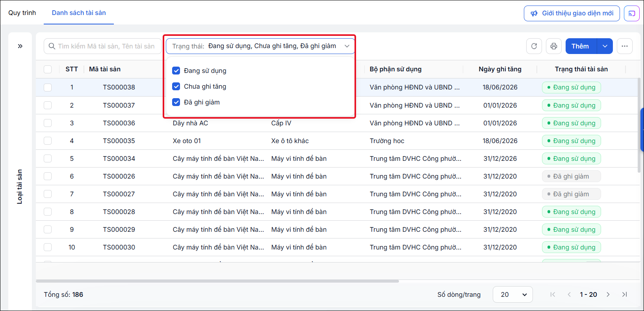Click the cast screen icon at top right
Screen dimensions: 644x311
pos(632,13)
